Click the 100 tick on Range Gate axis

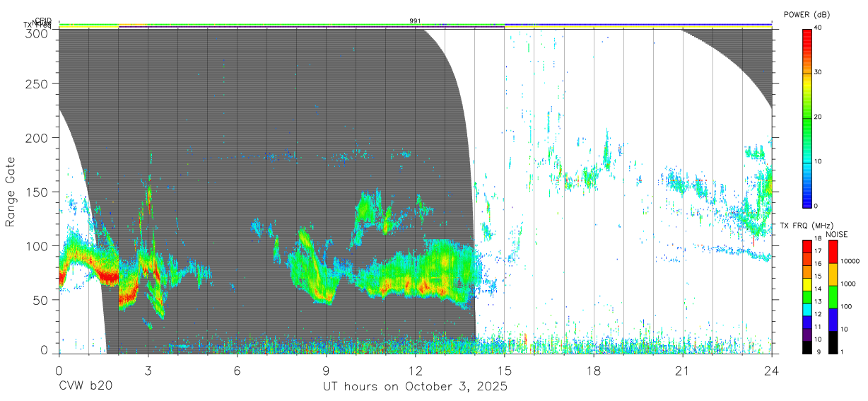[x=37, y=245]
